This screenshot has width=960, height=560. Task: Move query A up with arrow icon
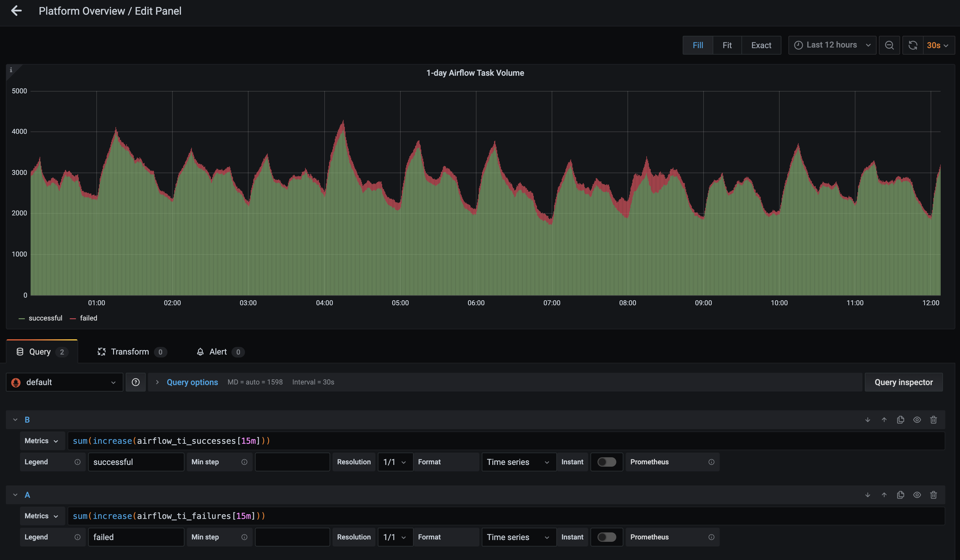(884, 495)
